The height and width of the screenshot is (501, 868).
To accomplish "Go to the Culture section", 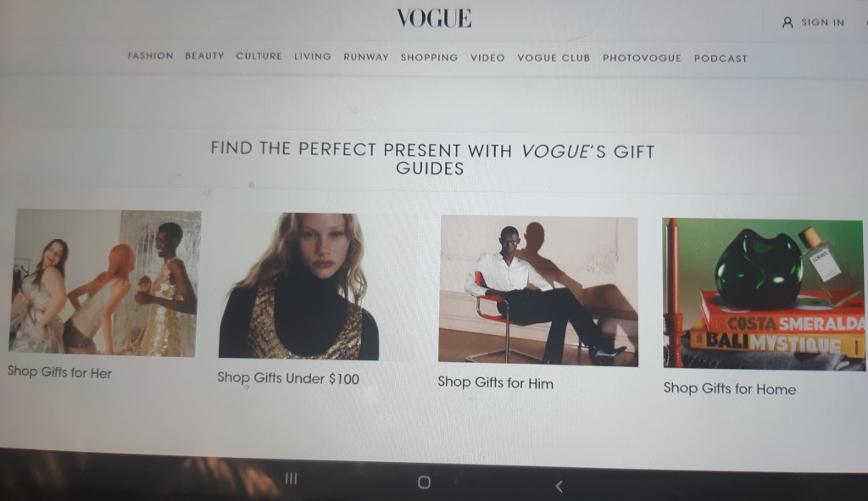I will pyautogui.click(x=259, y=56).
